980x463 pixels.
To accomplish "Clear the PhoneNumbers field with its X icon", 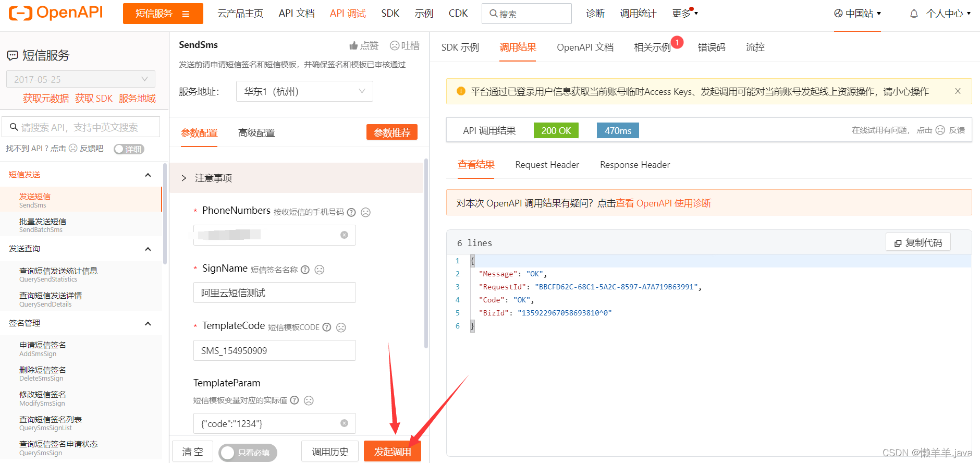I will pyautogui.click(x=344, y=235).
